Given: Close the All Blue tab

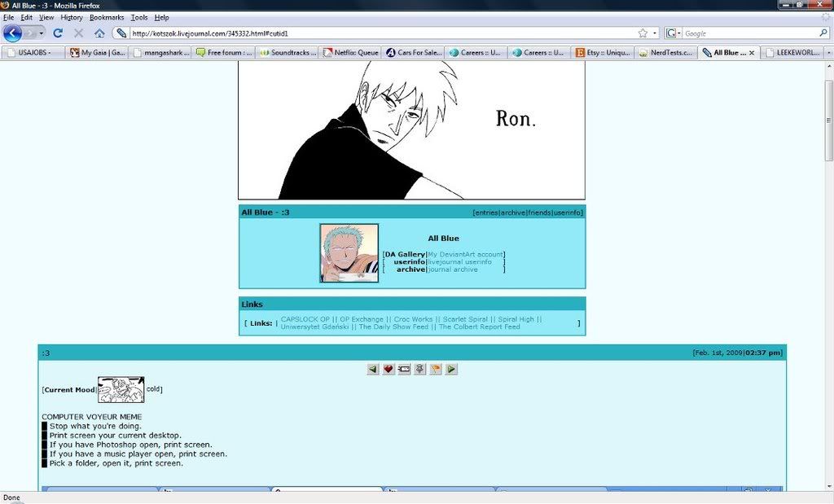Looking at the screenshot, I should [x=752, y=53].
